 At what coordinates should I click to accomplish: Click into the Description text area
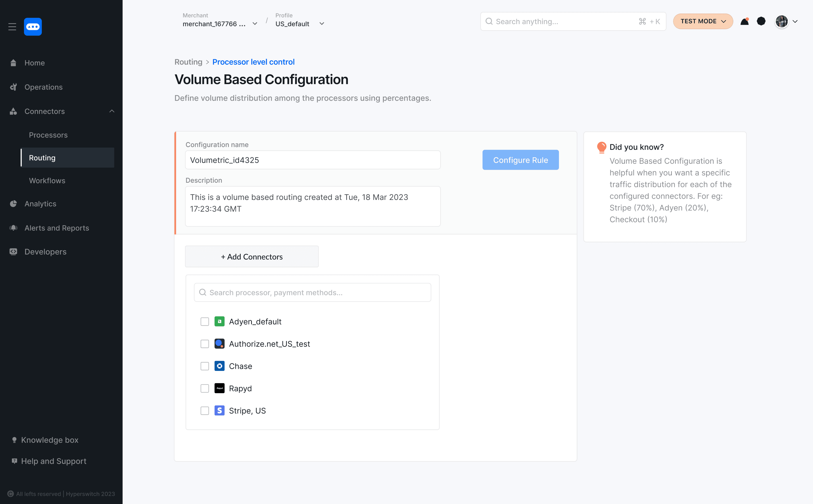pyautogui.click(x=313, y=206)
